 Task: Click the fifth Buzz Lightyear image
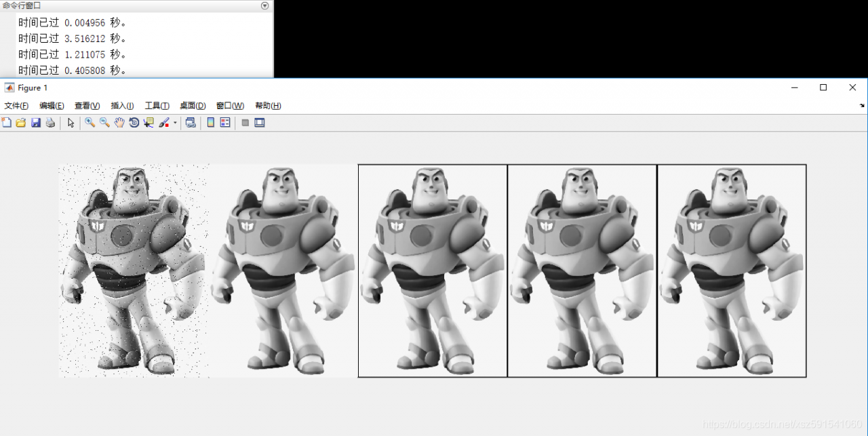tap(732, 271)
